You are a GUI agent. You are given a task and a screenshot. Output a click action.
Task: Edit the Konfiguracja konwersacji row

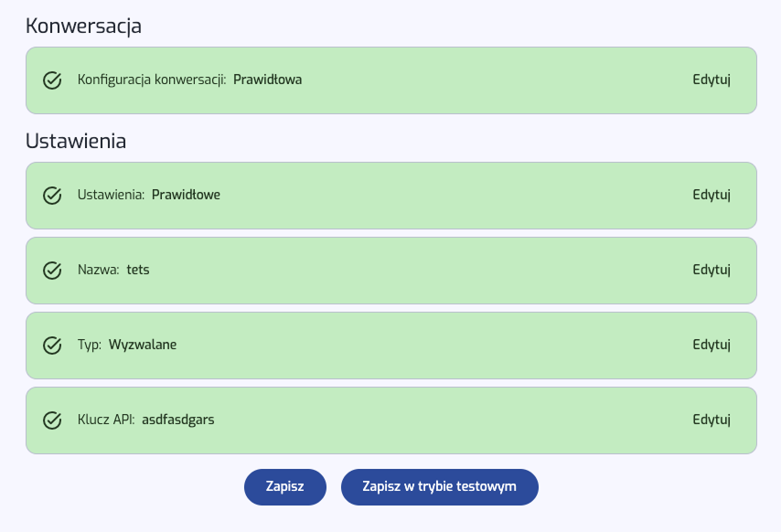click(x=711, y=80)
